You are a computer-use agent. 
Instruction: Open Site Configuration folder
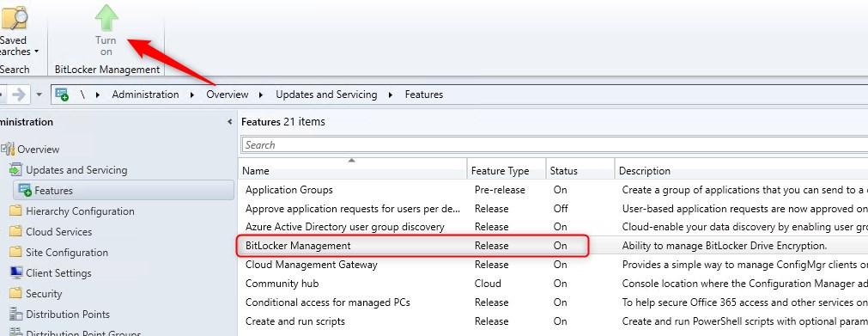(x=67, y=253)
